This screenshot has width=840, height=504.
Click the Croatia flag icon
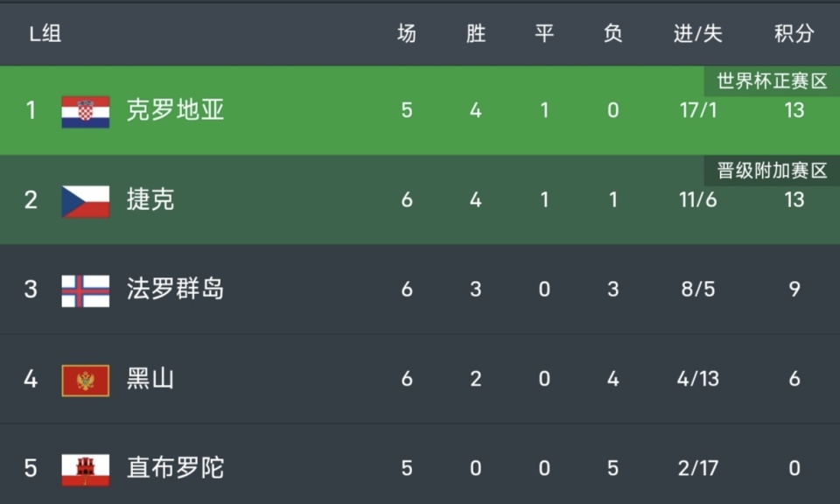click(x=86, y=111)
